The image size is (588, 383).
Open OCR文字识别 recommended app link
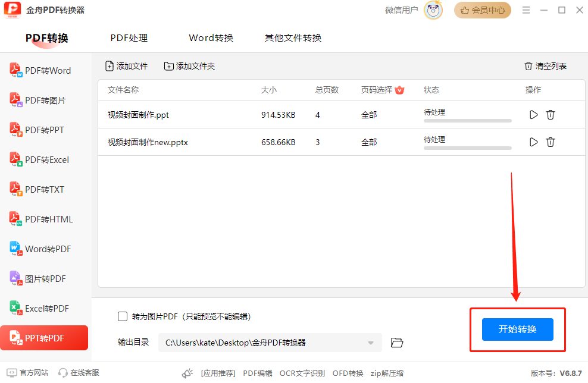coord(302,373)
